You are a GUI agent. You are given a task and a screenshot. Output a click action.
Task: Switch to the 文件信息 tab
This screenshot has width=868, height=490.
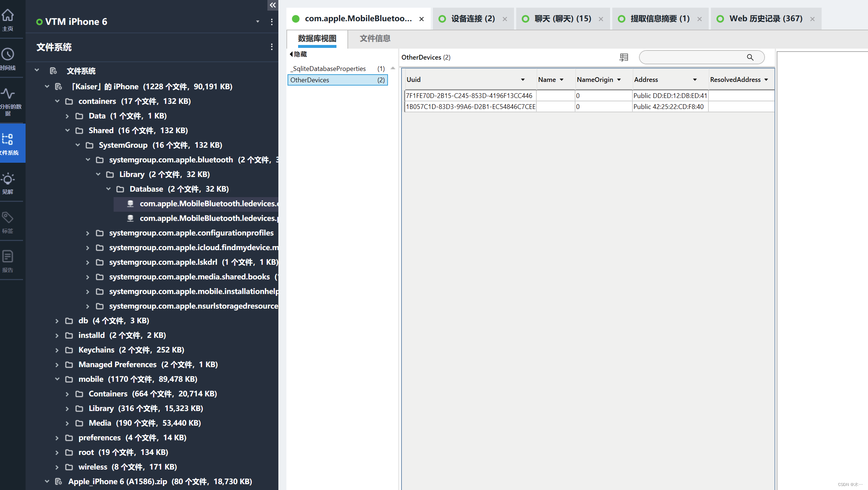coord(375,38)
